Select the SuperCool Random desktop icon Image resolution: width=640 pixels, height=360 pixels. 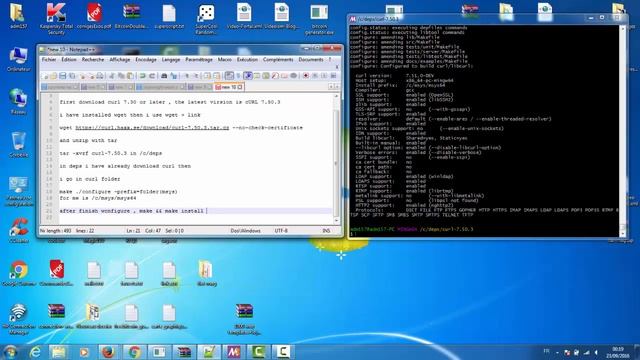tap(206, 19)
